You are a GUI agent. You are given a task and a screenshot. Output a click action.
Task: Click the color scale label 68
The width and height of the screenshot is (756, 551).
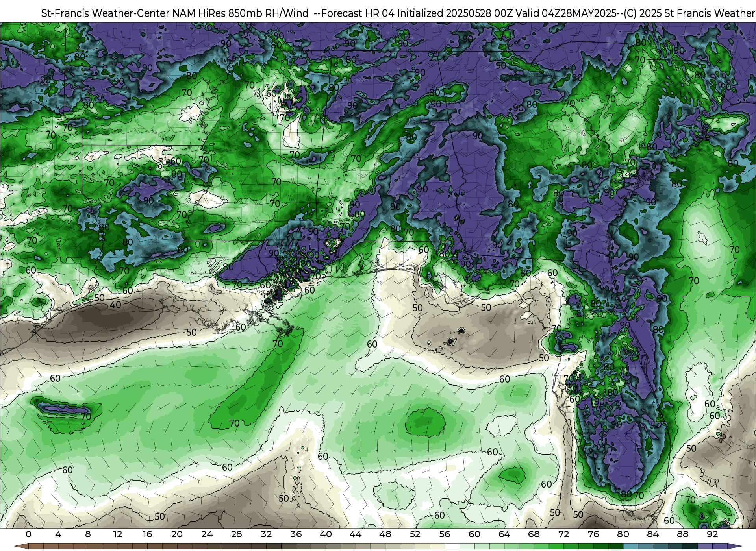tap(534, 534)
